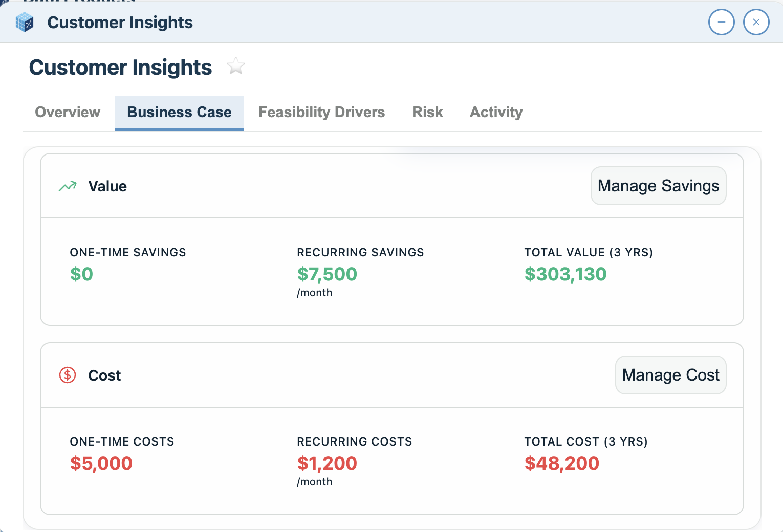
Task: Click the $1,200 recurring costs value
Action: [327, 463]
